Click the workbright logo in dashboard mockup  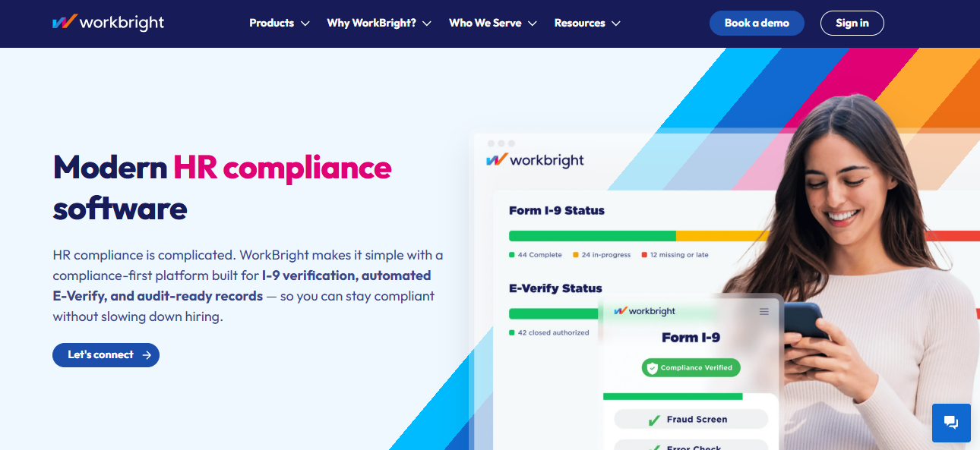536,160
